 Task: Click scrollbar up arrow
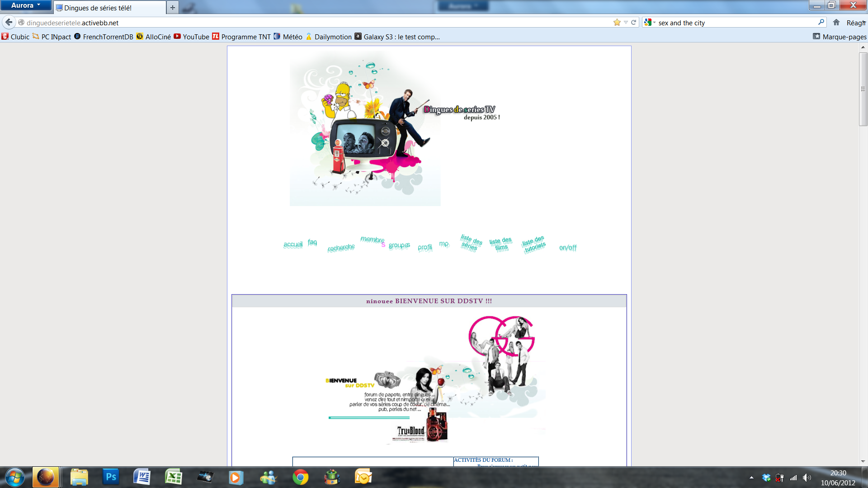tap(863, 47)
